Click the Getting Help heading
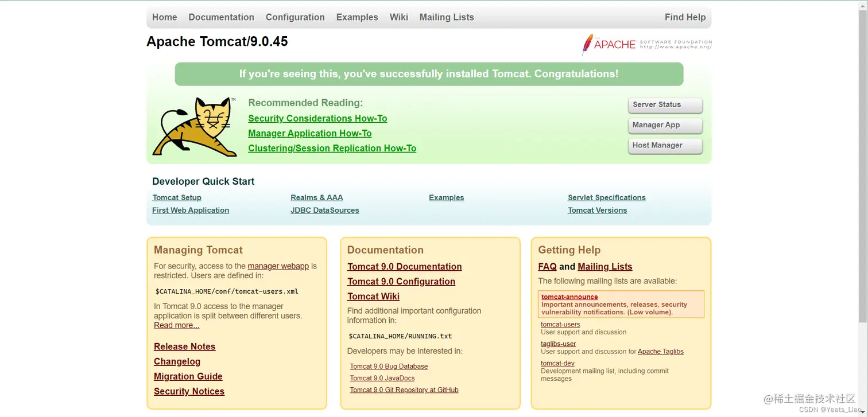The image size is (868, 417). (x=569, y=250)
